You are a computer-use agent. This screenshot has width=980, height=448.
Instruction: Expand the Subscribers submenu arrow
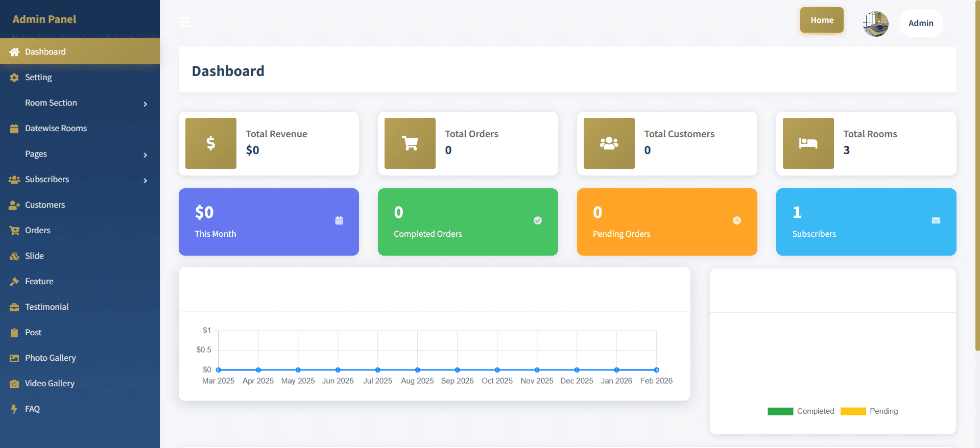point(146,181)
